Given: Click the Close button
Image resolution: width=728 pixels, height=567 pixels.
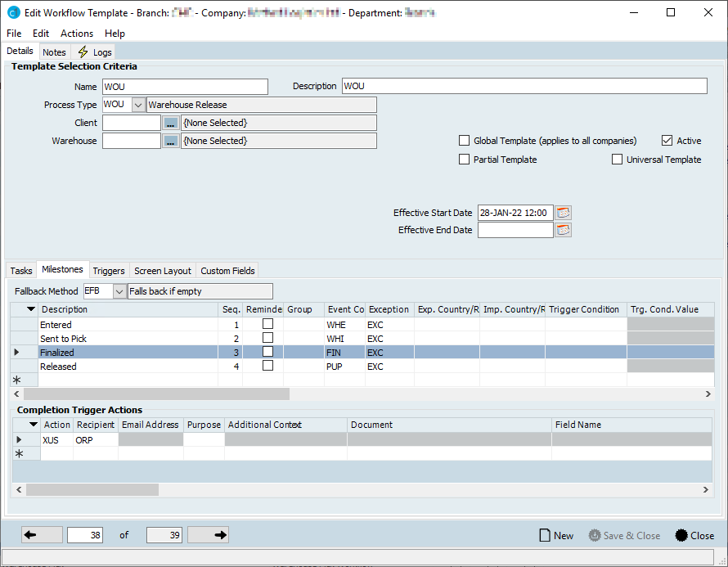Looking at the screenshot, I should coord(694,536).
